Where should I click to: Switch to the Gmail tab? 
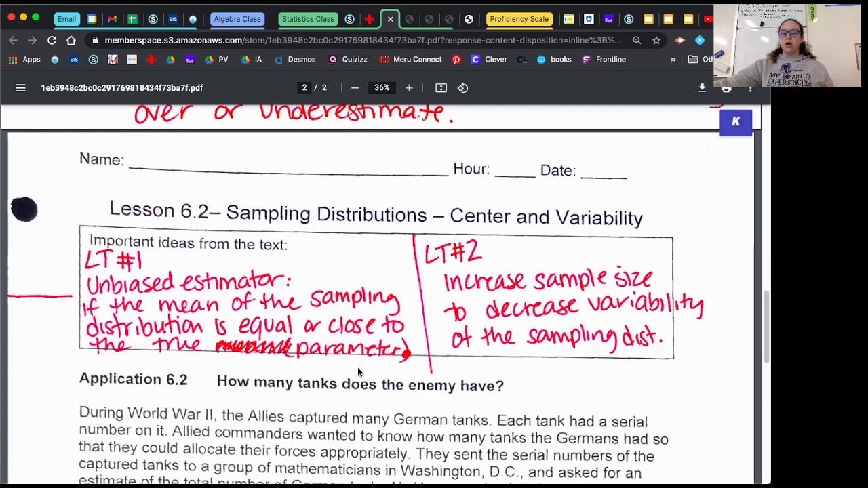[112, 19]
